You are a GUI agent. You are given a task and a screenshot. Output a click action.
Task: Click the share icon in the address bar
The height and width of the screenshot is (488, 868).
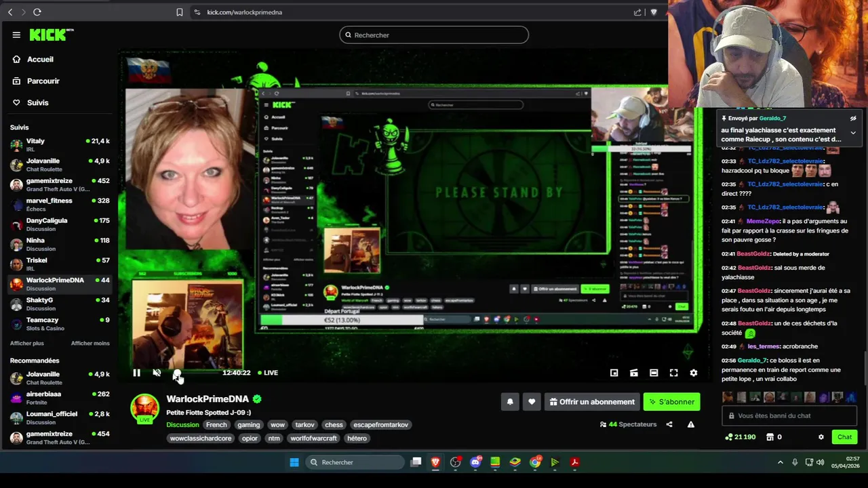[637, 12]
